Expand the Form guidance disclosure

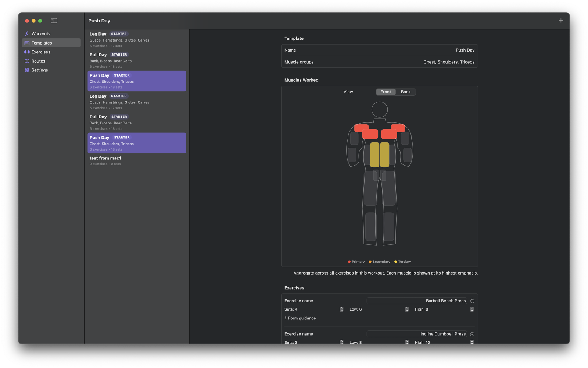[300, 318]
